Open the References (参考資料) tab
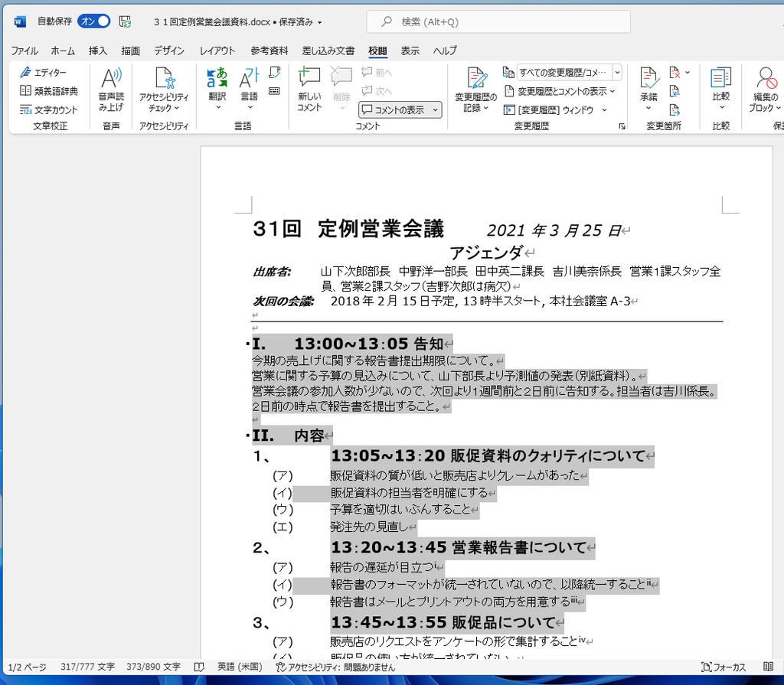Viewport: 784px width, 685px height. click(x=269, y=51)
